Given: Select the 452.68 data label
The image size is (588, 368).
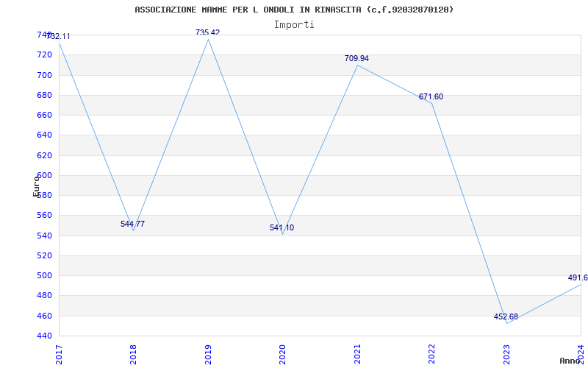Looking at the screenshot, I should (x=506, y=316).
